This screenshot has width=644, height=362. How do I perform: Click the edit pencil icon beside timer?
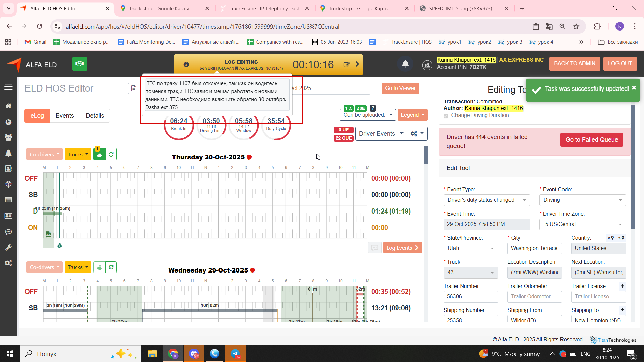(346, 65)
